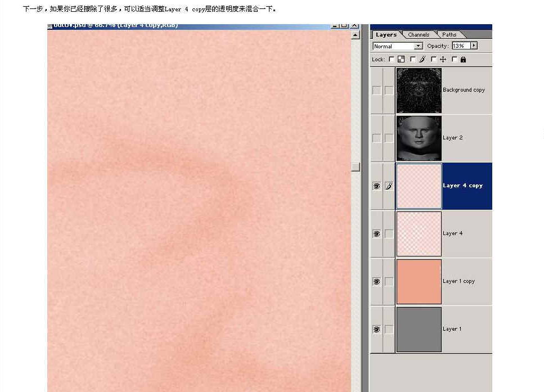Click the Layer 4 copy thumbnail
This screenshot has width=544, height=392.
[419, 186]
